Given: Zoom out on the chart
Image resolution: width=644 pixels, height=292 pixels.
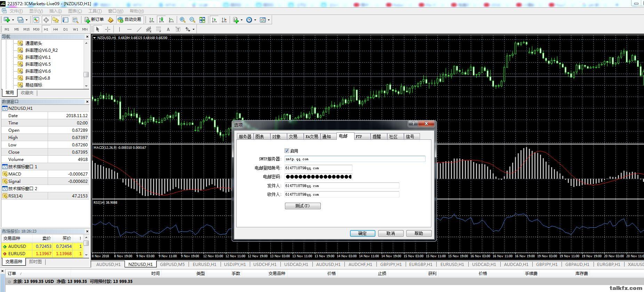Looking at the screenshot, I should click(192, 20).
